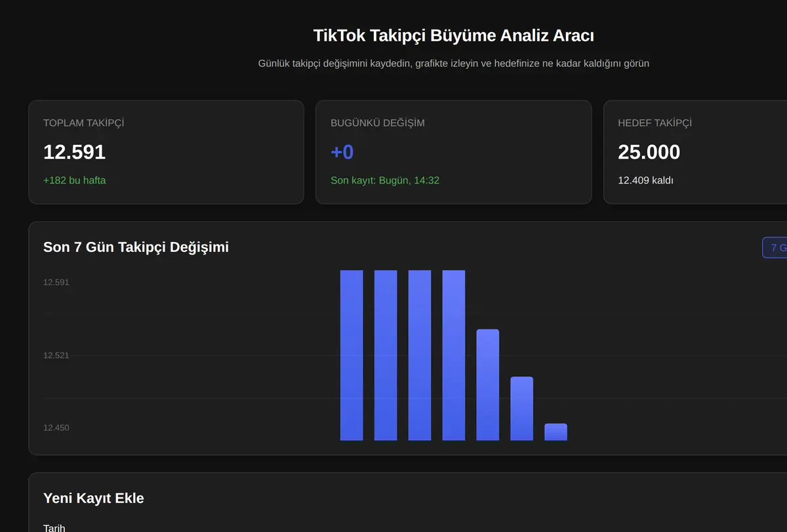Open the Toplam Takipçi card
787x532 pixels.
point(166,152)
